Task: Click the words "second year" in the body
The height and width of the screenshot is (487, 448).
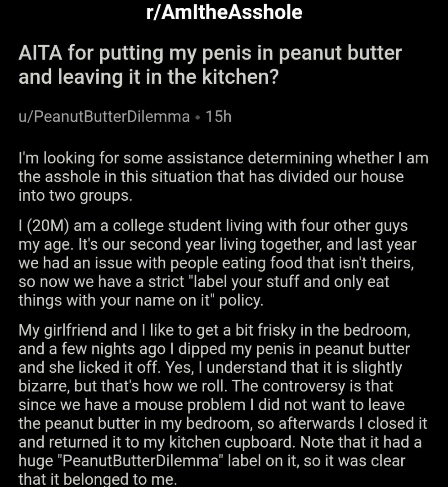Action: 172,244
